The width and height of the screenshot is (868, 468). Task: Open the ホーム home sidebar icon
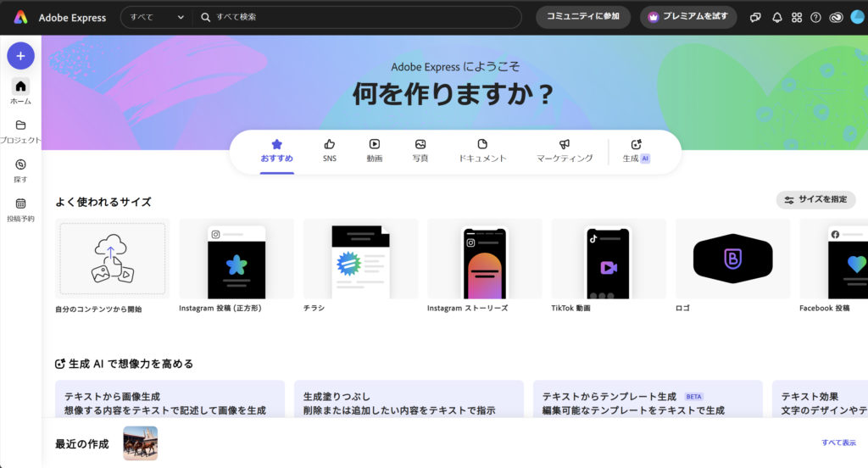(x=20, y=86)
